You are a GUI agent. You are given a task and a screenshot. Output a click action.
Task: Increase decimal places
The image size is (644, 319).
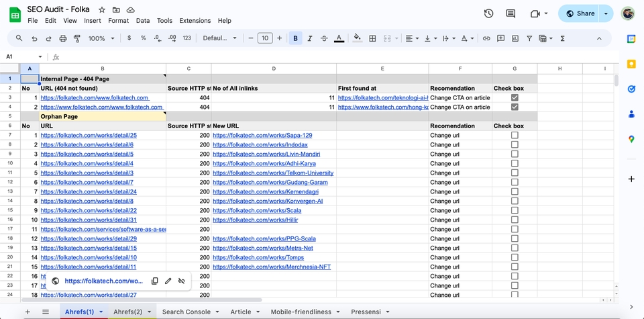point(172,38)
